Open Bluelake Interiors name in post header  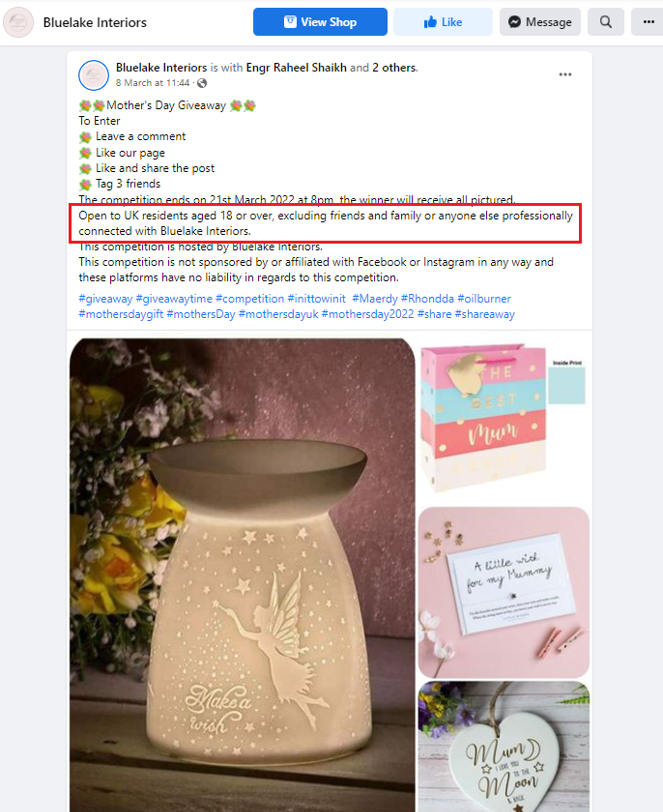click(x=161, y=68)
